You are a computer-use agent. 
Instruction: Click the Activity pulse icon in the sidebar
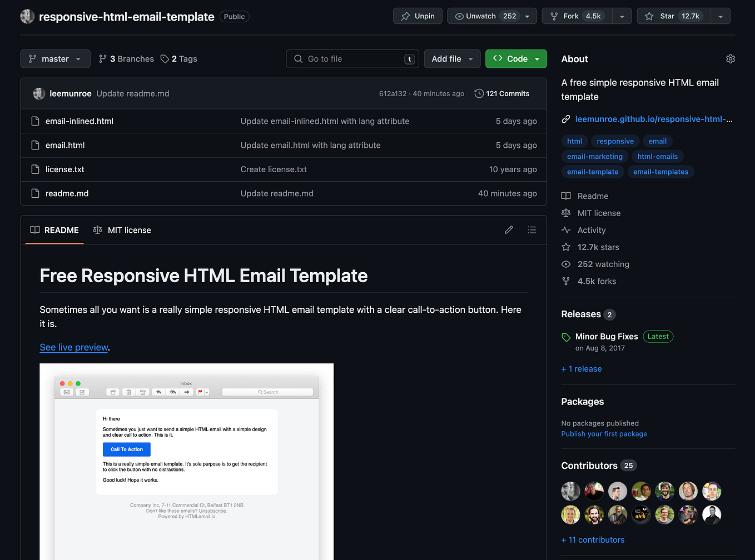click(x=565, y=229)
